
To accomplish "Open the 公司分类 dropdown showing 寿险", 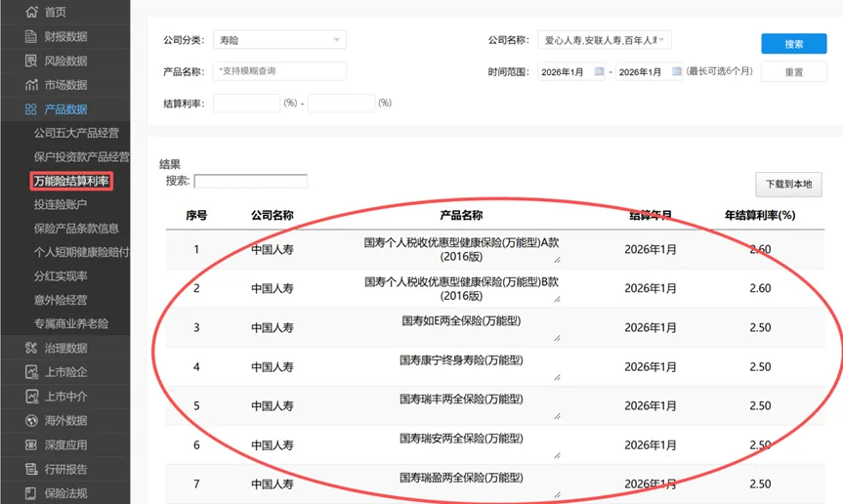I will (x=279, y=40).
